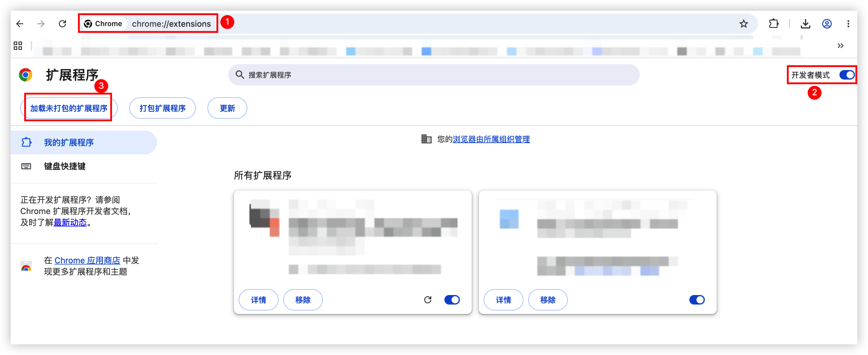Open the downloads icon in toolbar
This screenshot has height=355, width=868.
805,24
